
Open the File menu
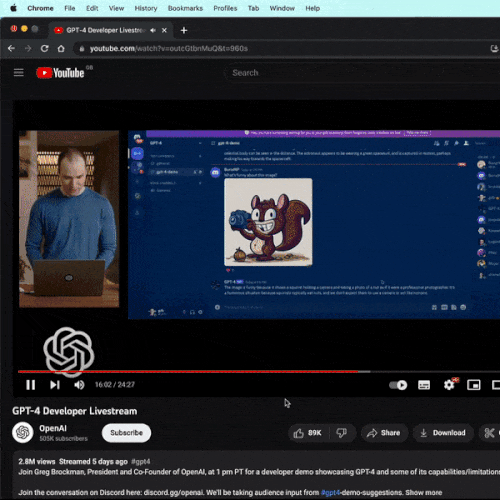click(x=70, y=8)
